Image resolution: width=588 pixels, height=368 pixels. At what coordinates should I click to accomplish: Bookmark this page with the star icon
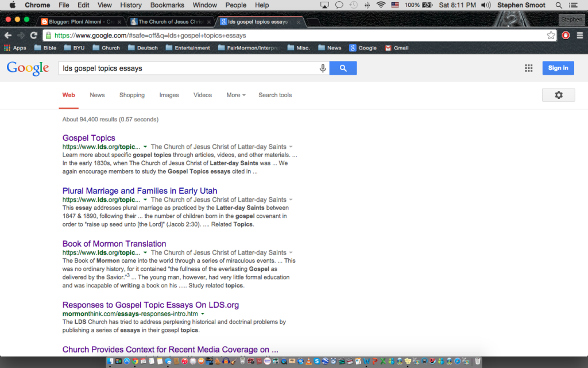(551, 35)
